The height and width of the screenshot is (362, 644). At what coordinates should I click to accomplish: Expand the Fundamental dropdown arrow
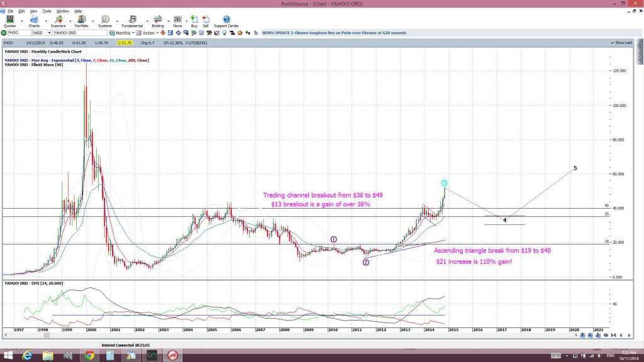pos(147,21)
